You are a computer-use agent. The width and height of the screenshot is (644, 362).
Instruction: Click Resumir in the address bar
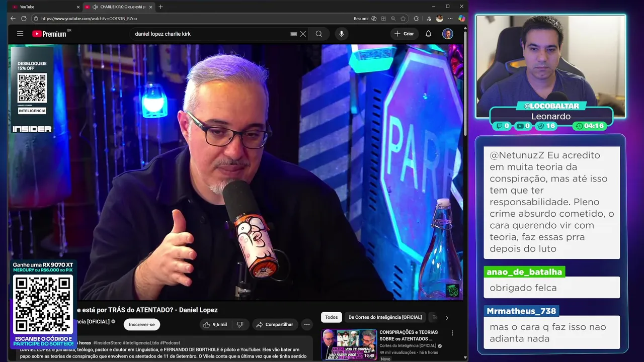(361, 19)
